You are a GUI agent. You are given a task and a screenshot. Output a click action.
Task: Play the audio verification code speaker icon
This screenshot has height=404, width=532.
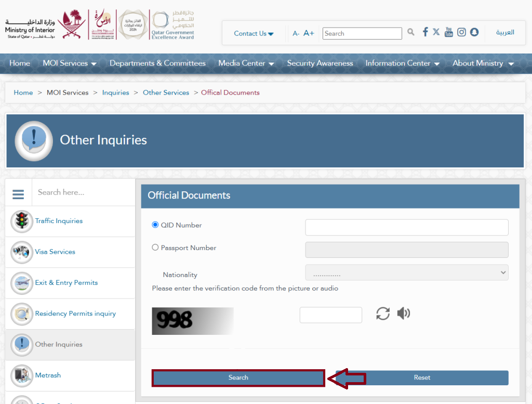coord(404,313)
